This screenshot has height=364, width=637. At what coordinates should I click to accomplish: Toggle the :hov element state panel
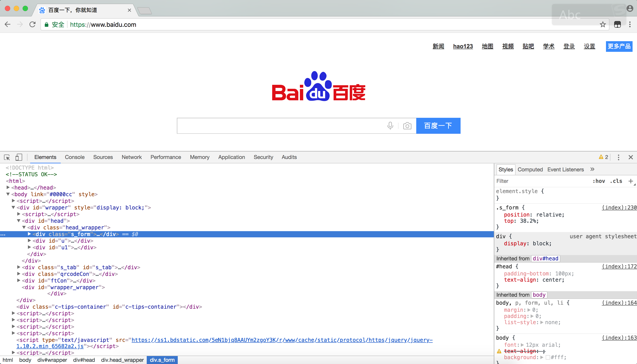click(x=599, y=181)
